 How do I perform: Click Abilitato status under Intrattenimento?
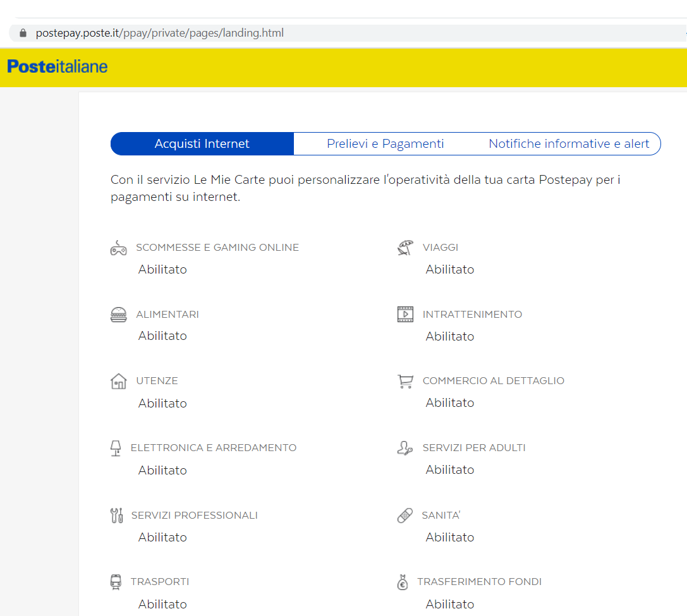coord(450,337)
